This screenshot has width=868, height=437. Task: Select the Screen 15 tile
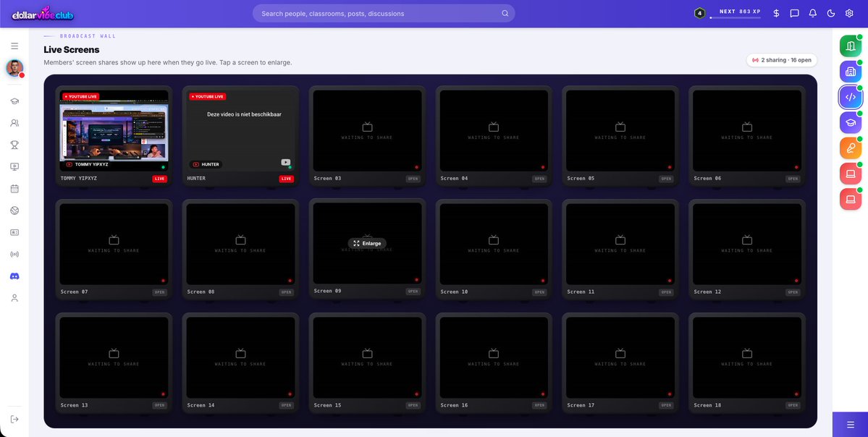coord(368,362)
